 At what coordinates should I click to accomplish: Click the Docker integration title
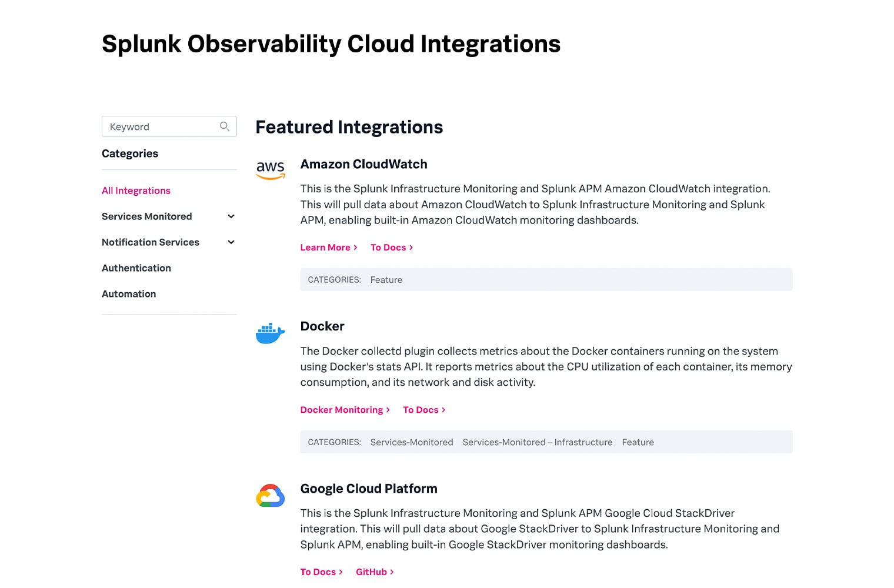pos(322,326)
